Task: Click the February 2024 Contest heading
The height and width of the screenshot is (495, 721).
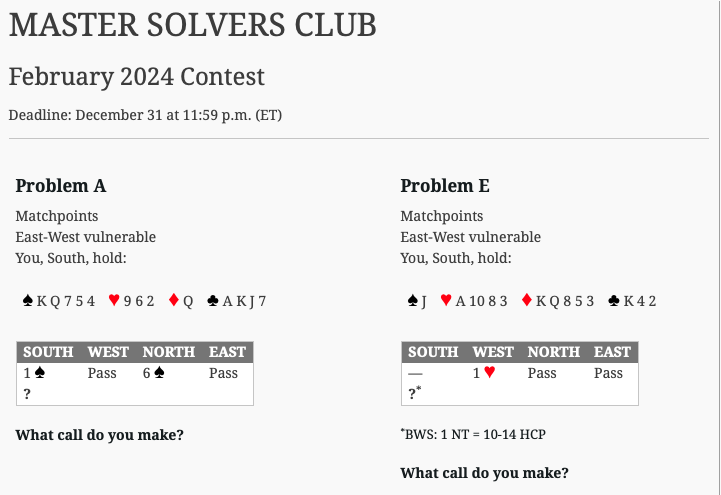Action: [137, 76]
